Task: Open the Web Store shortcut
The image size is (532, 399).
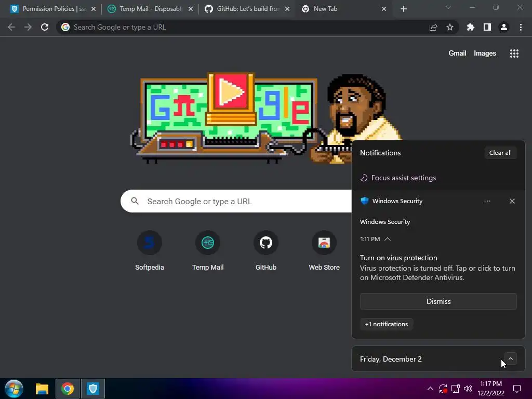Action: coord(324,251)
